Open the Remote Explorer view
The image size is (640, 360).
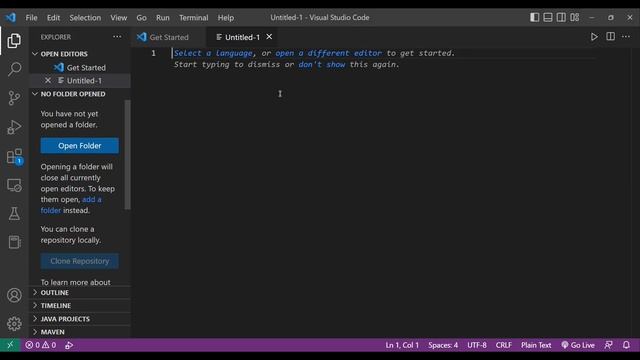[x=14, y=185]
